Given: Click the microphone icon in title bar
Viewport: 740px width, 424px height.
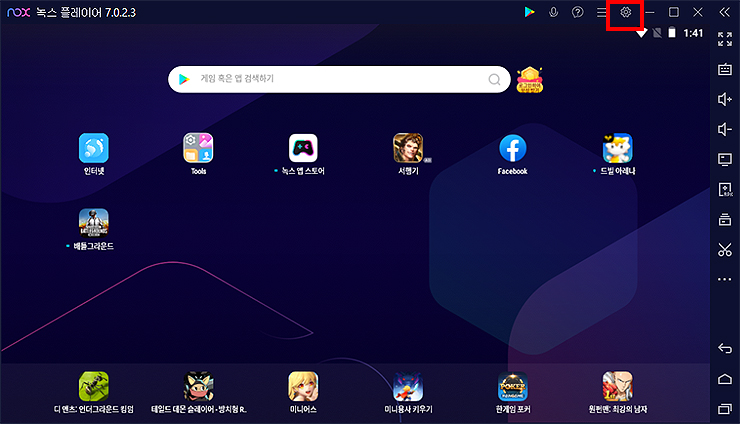Looking at the screenshot, I should [x=554, y=12].
